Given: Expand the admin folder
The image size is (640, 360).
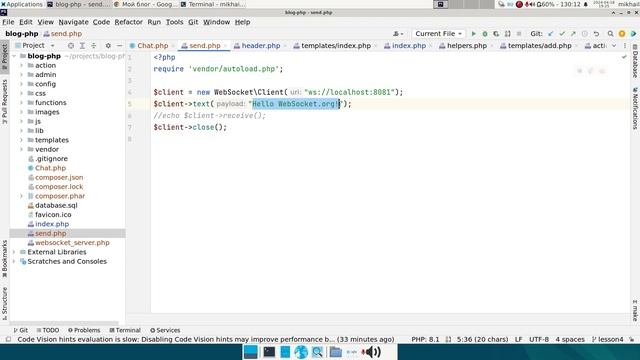Looking at the screenshot, I should [22, 75].
